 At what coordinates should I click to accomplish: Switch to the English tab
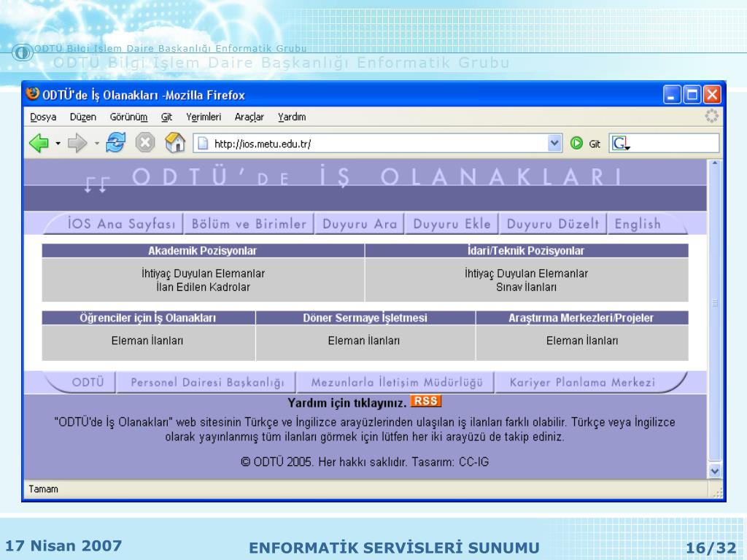point(638,224)
